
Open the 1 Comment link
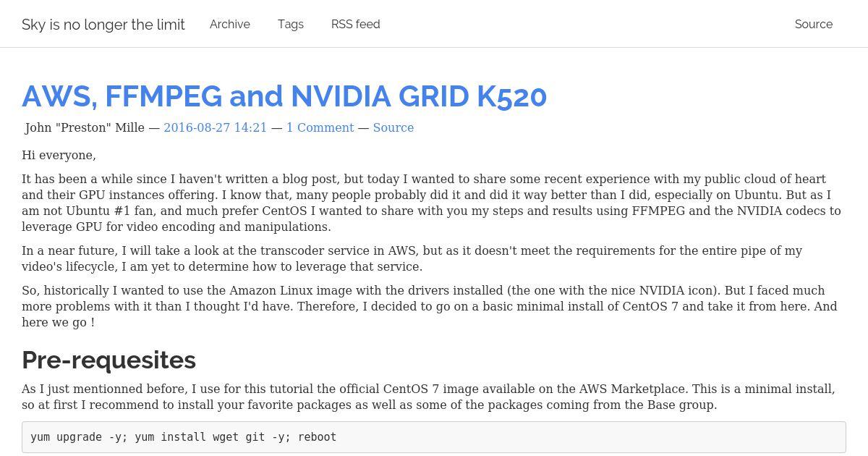(320, 127)
